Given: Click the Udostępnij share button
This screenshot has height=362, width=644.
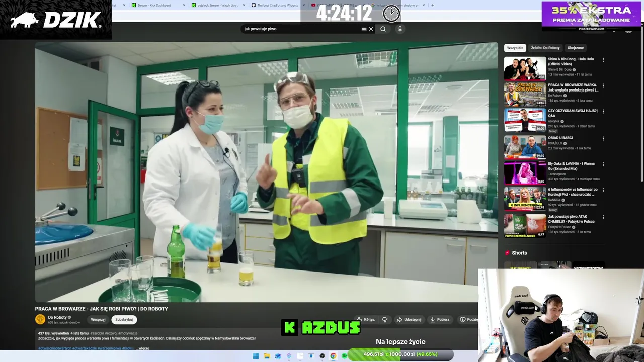Looking at the screenshot, I should tap(409, 319).
